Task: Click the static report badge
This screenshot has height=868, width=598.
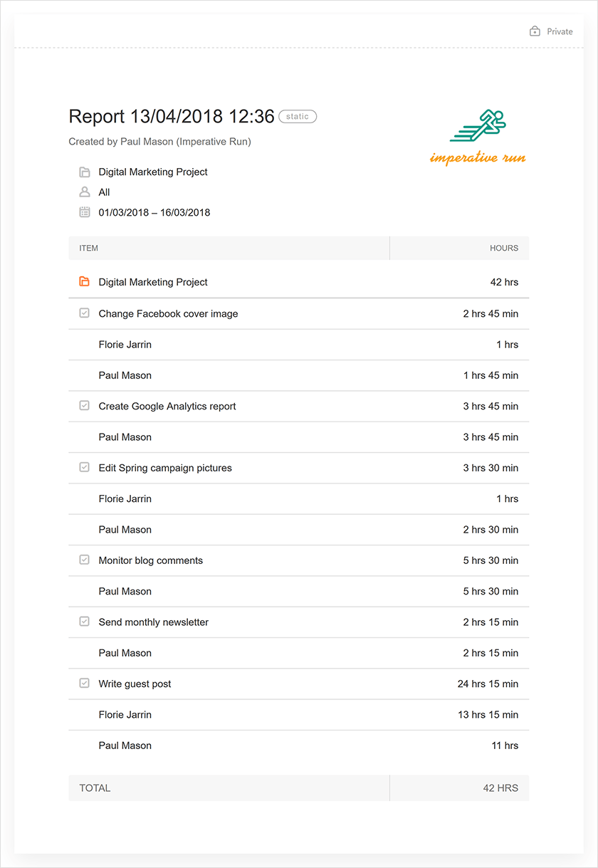Action: (x=298, y=117)
